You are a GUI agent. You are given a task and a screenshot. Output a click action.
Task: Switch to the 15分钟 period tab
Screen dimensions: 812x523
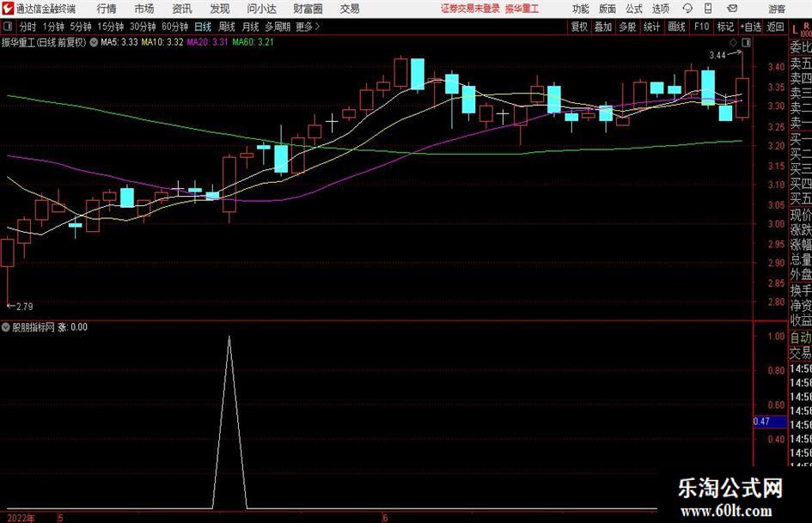111,27
